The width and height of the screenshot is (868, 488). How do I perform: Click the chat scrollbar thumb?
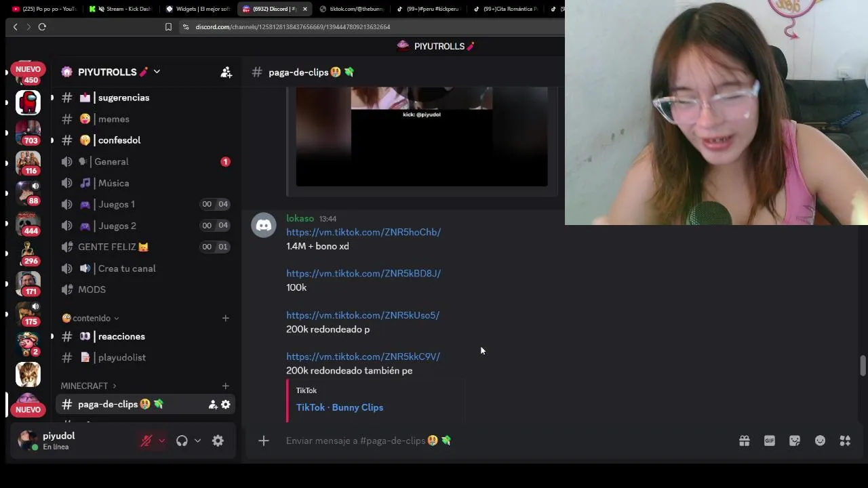pos(863,366)
